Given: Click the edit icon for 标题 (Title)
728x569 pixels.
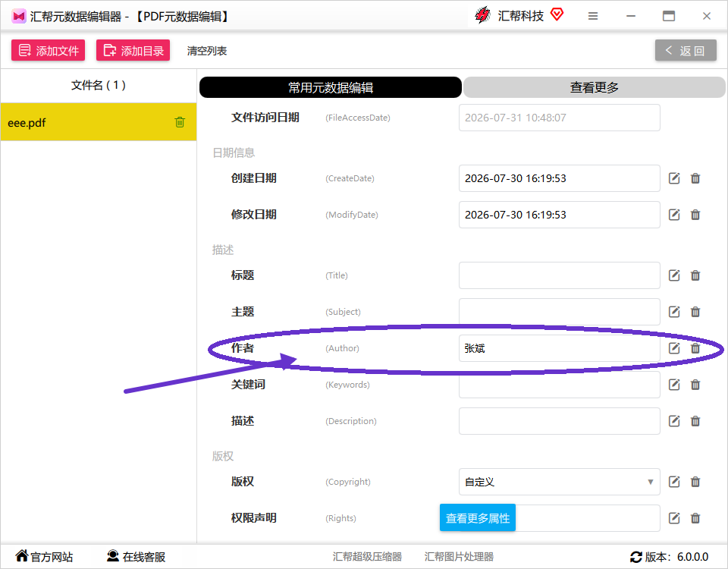Looking at the screenshot, I should 674,275.
